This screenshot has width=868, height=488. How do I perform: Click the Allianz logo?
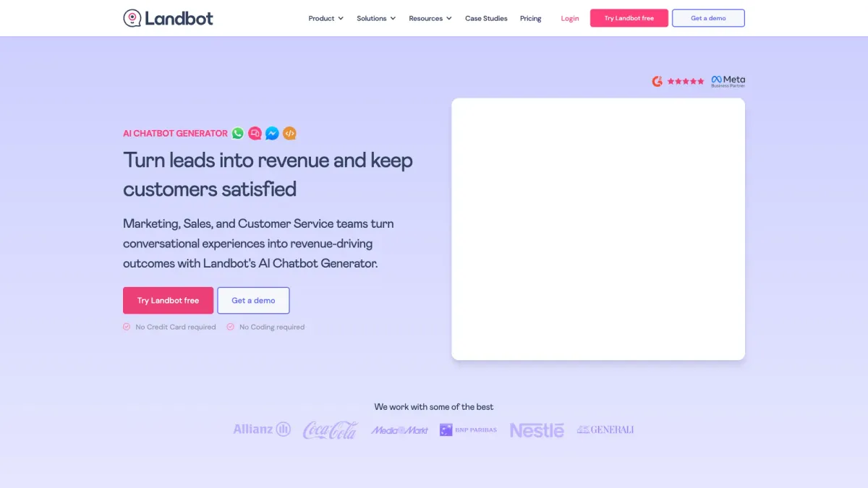(x=262, y=429)
